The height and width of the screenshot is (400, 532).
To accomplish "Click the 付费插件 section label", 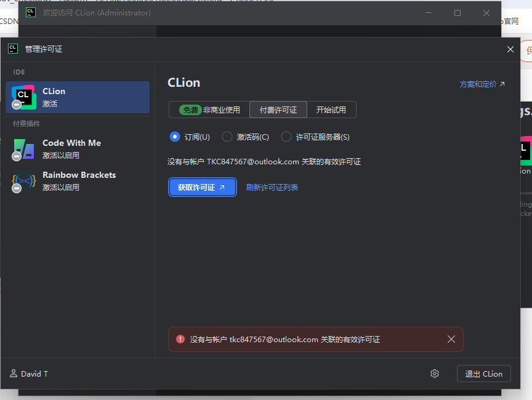I will point(26,124).
